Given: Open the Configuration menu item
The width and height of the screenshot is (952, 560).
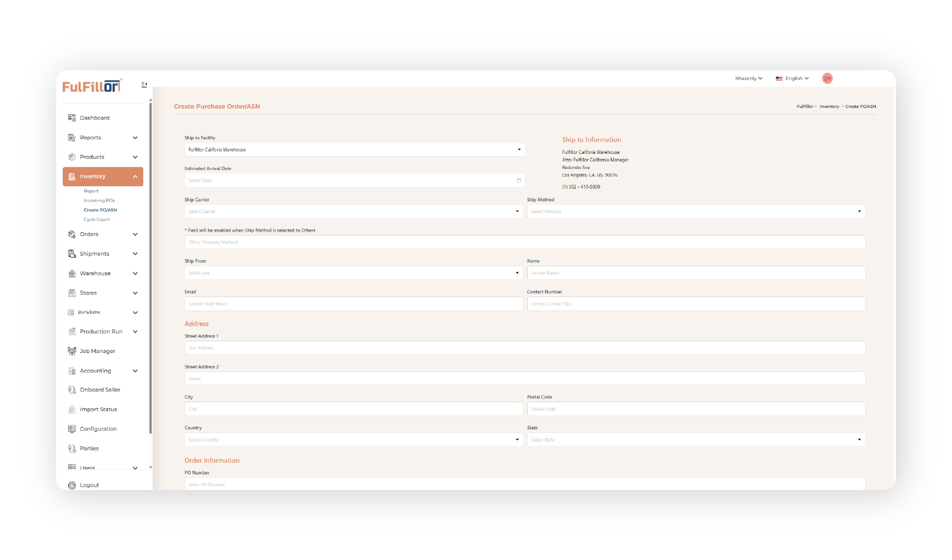Looking at the screenshot, I should (x=99, y=429).
